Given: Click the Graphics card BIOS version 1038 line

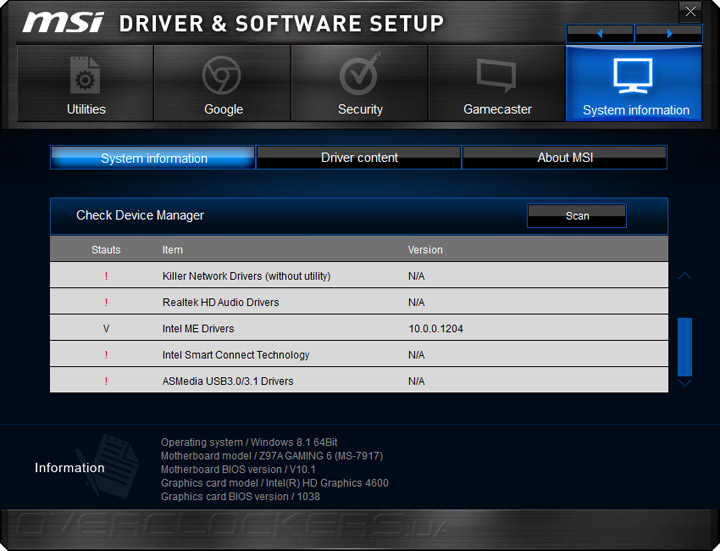Looking at the screenshot, I should click(240, 496).
